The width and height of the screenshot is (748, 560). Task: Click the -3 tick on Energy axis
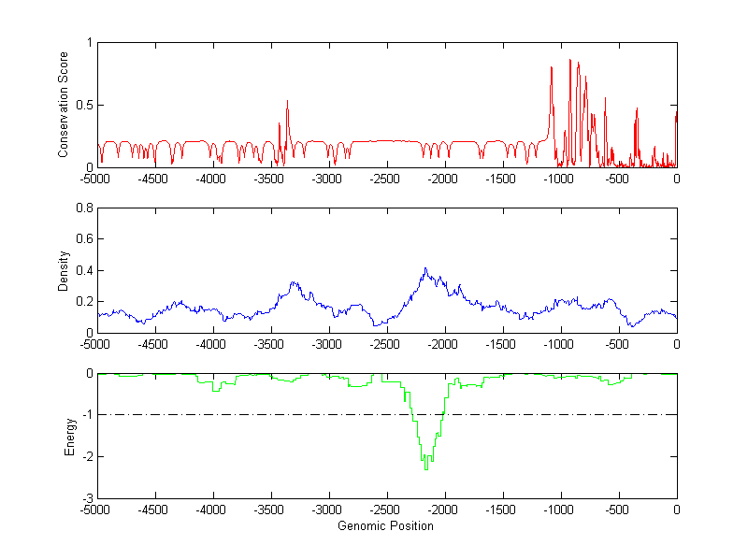(86, 497)
